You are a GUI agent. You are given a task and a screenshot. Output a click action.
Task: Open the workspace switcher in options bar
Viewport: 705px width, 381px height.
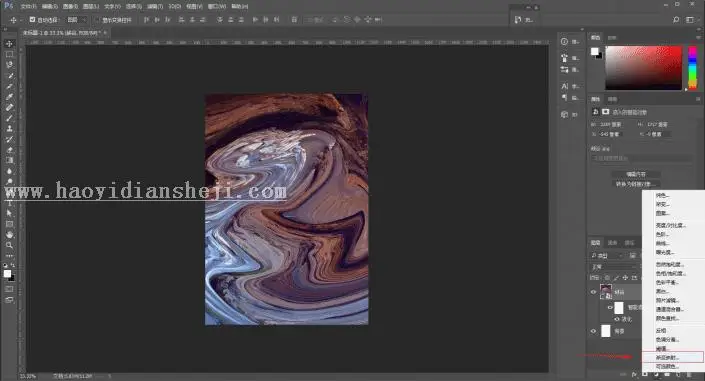(690, 20)
